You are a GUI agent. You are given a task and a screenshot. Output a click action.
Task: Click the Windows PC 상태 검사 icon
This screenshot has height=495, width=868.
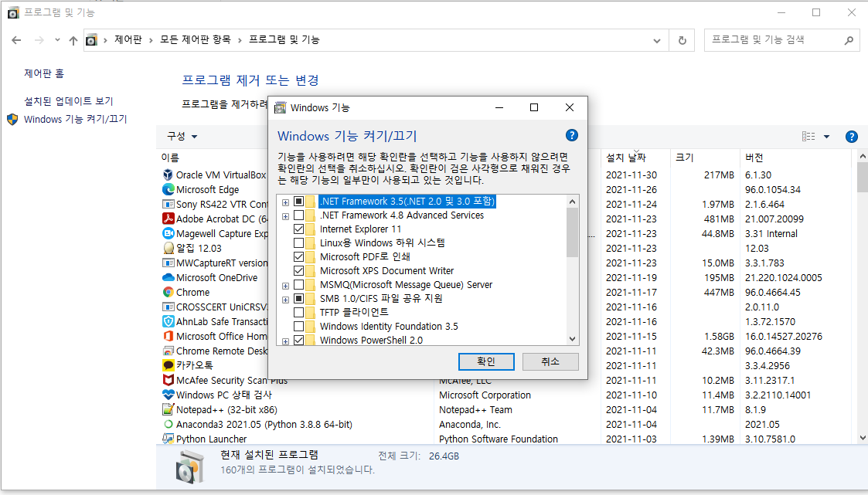click(168, 395)
